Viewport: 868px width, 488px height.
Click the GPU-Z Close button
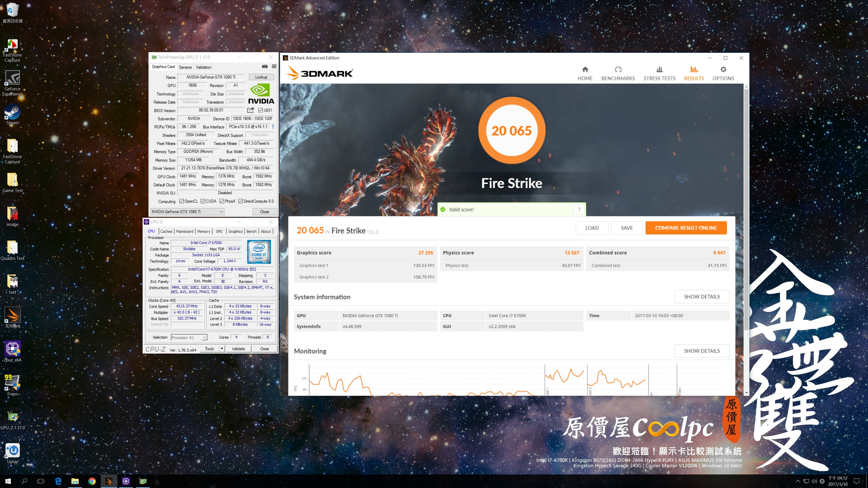(264, 212)
